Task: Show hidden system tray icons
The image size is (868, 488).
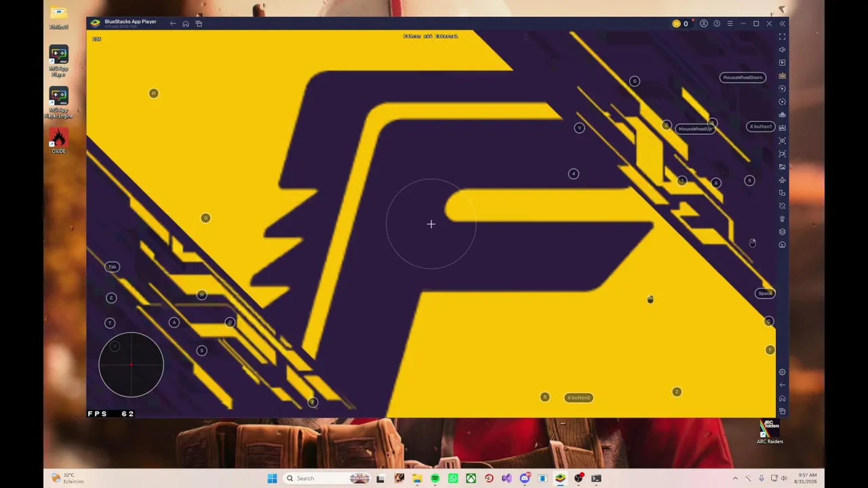Action: click(x=735, y=479)
